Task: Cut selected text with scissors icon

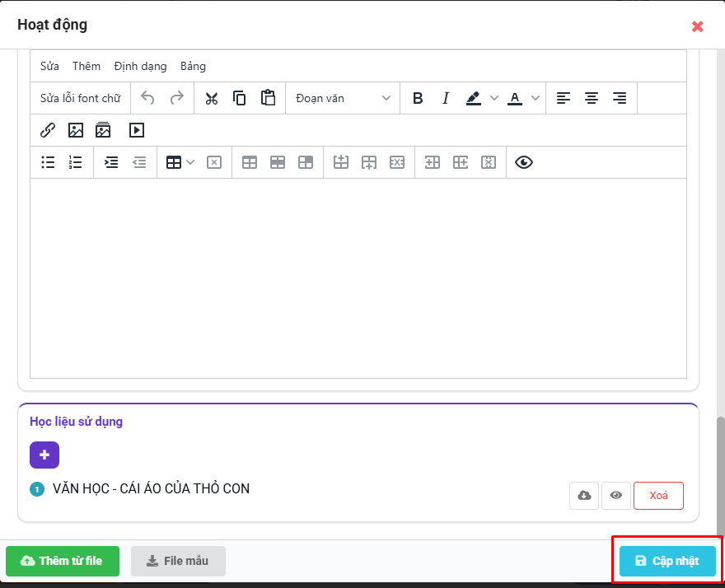Action: pyautogui.click(x=212, y=98)
